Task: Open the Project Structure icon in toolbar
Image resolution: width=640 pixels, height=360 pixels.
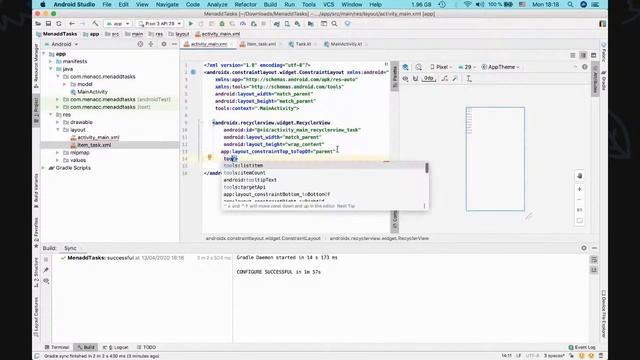Action: (x=311, y=24)
